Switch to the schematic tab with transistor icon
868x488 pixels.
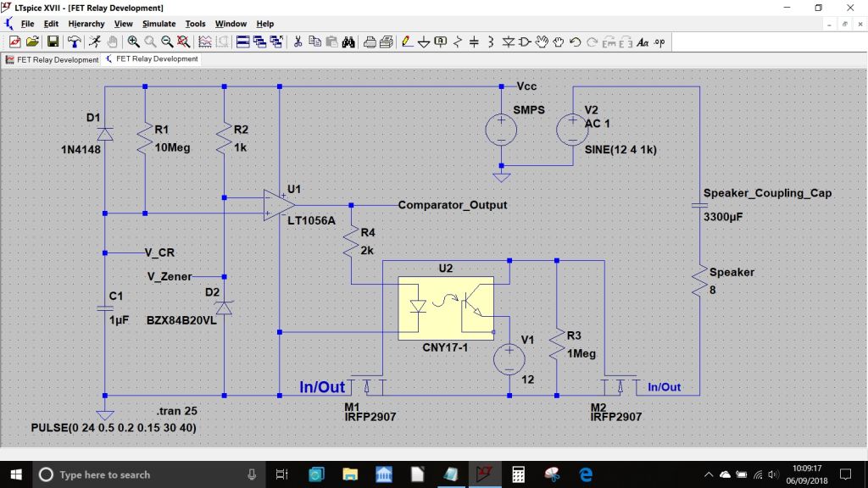click(151, 58)
